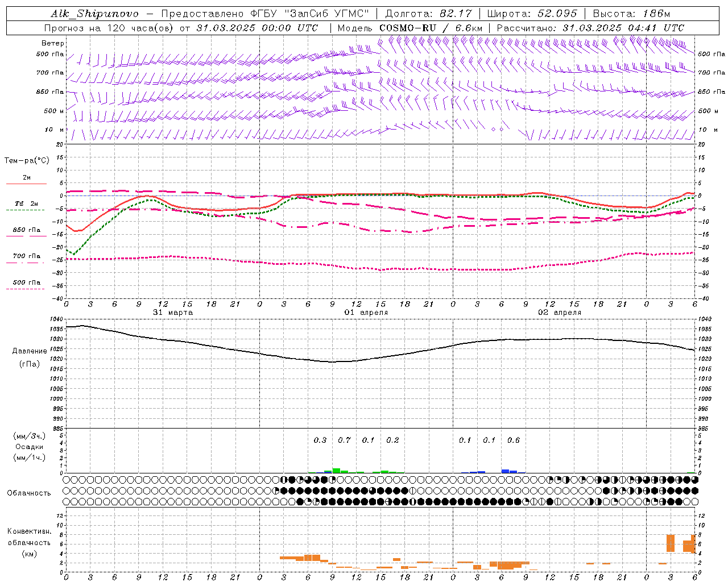728x582 pixels.
Task: Click the forecast start text 31.03.2025 00:00 UTC
Action: pyautogui.click(x=257, y=28)
